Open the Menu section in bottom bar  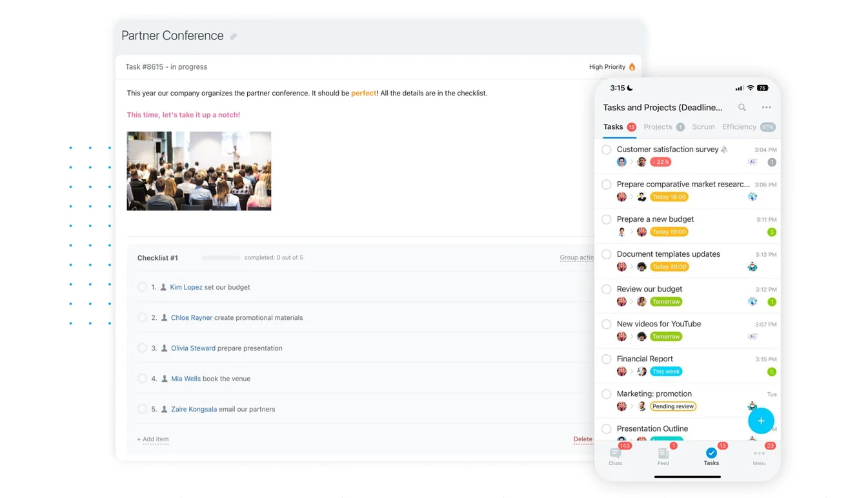coord(759,455)
